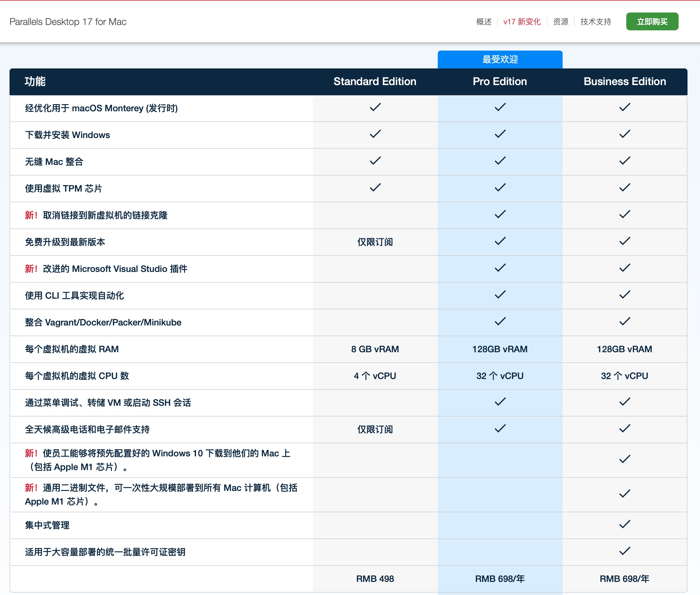Click the Standard Edition checkmark for 下载并安装 Windows
The width and height of the screenshot is (700, 595).
coord(375,134)
